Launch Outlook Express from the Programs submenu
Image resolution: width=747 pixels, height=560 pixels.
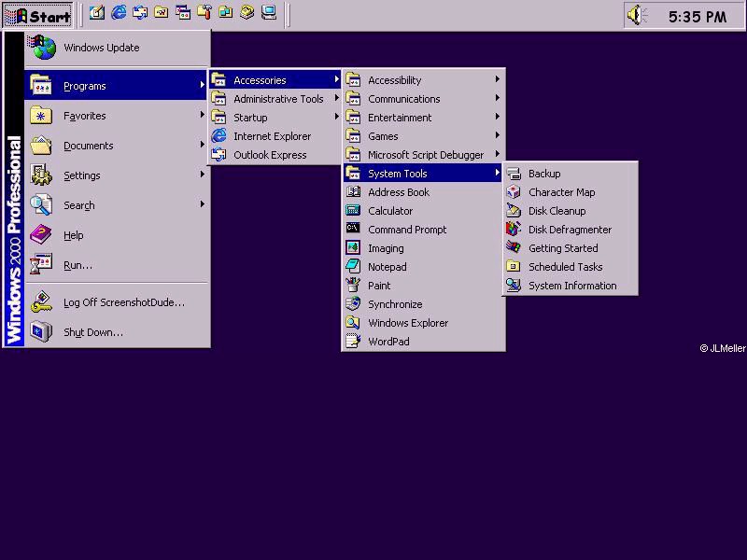(x=275, y=155)
